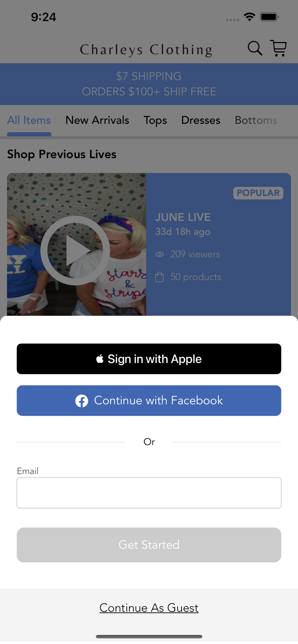The height and width of the screenshot is (644, 298).
Task: Continue with Facebook button
Action: (149, 401)
